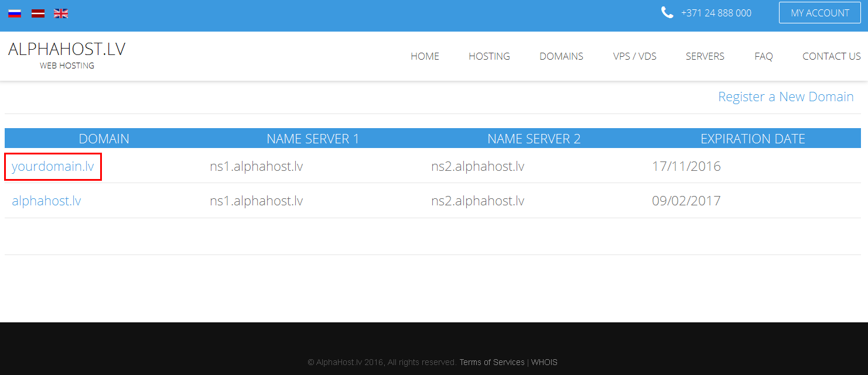The width and height of the screenshot is (868, 375).
Task: Open DOMAINS menu item
Action: [x=561, y=56]
